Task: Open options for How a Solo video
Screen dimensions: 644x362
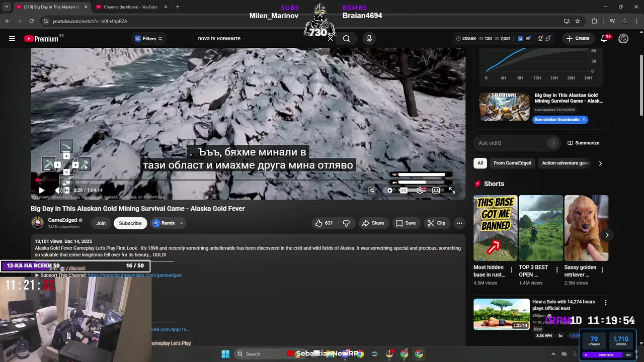Action: point(606,303)
